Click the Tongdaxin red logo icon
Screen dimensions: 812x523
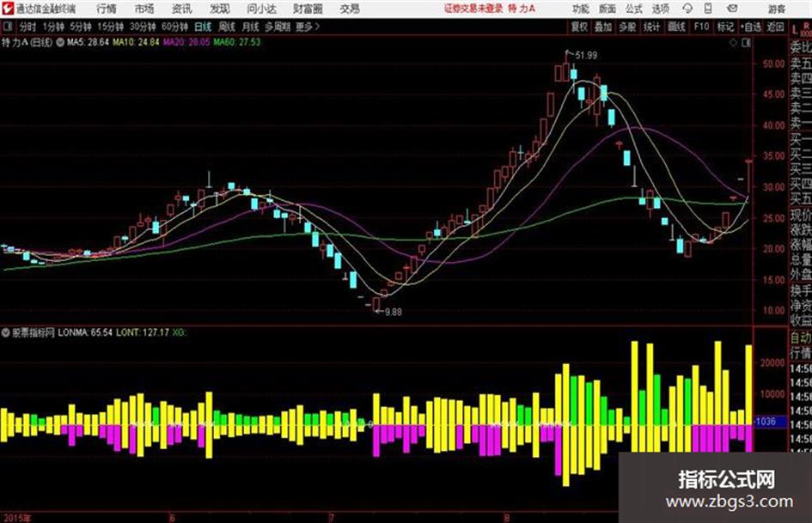click(7, 9)
